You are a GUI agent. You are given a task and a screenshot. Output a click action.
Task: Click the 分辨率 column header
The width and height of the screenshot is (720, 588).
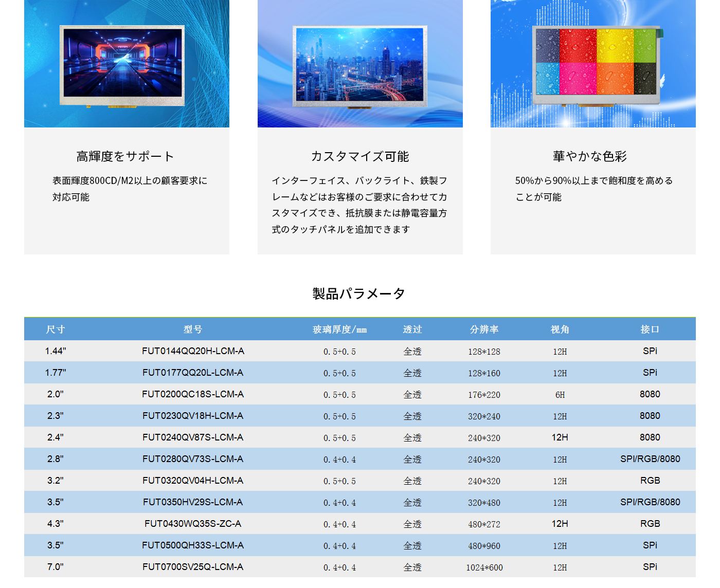coord(484,329)
